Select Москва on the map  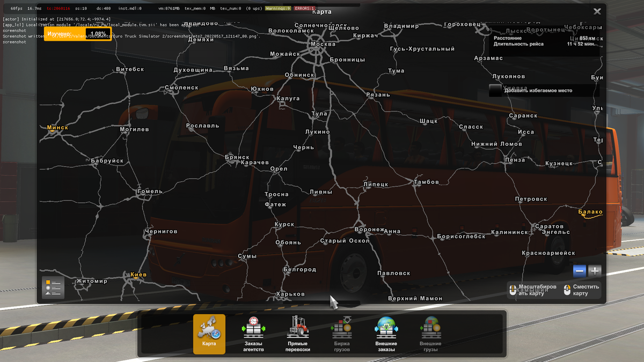pos(323,44)
